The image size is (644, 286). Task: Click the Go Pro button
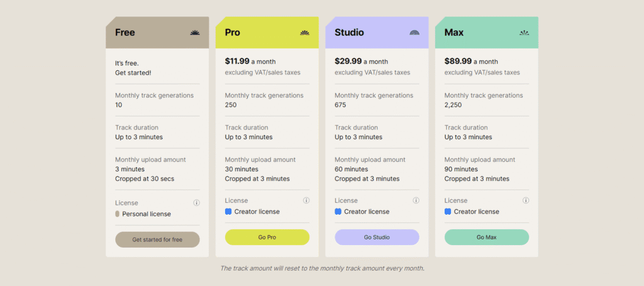pyautogui.click(x=267, y=237)
